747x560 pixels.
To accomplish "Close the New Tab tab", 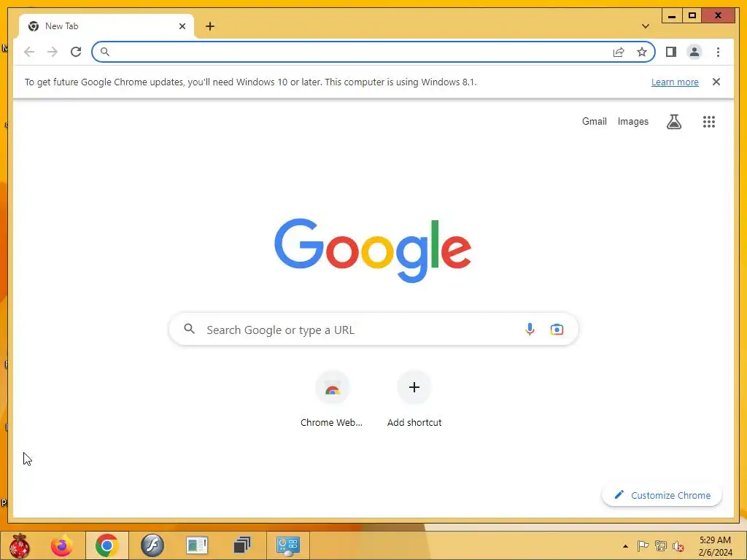I will coord(182,26).
